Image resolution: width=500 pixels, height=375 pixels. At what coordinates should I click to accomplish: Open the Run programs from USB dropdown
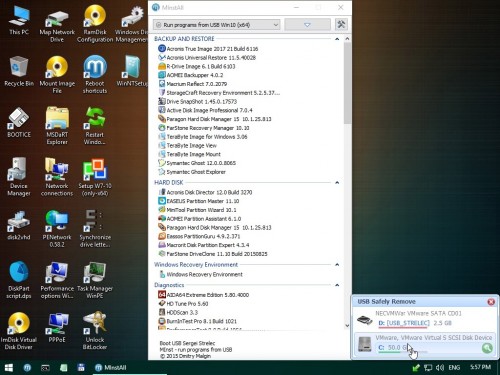[217, 25]
